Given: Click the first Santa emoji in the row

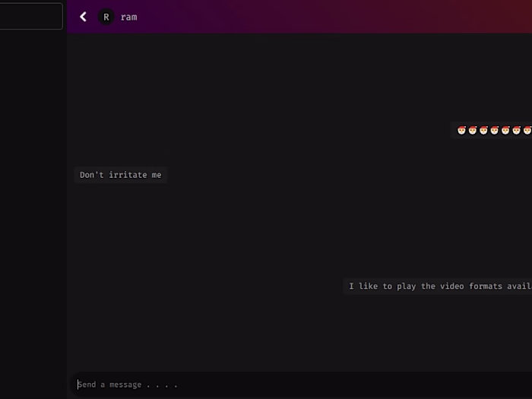Looking at the screenshot, I should click(461, 130).
